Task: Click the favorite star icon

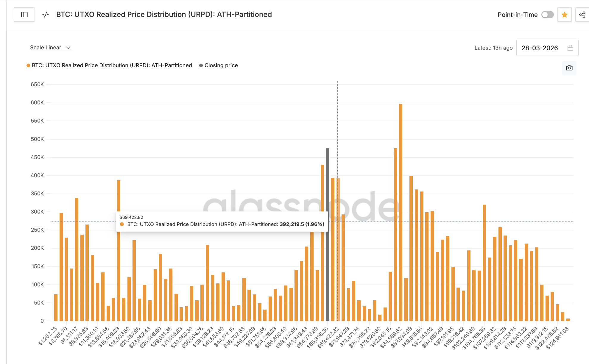Action: (564, 14)
